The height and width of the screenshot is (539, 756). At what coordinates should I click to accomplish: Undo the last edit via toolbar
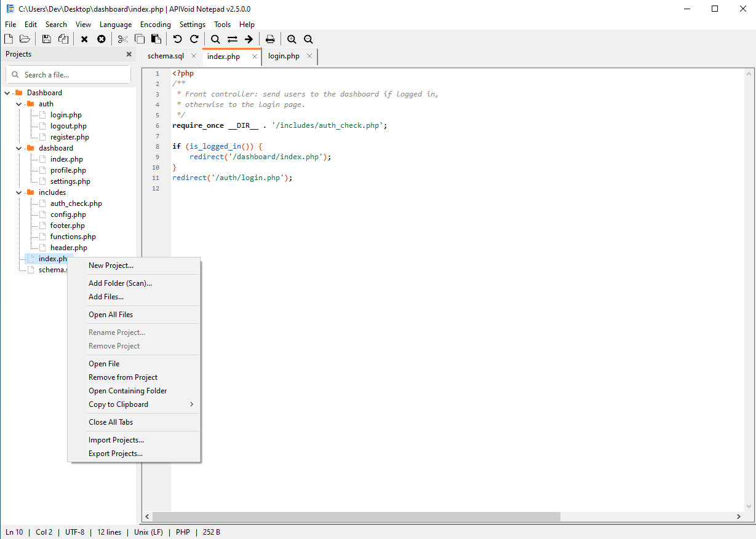[178, 39]
